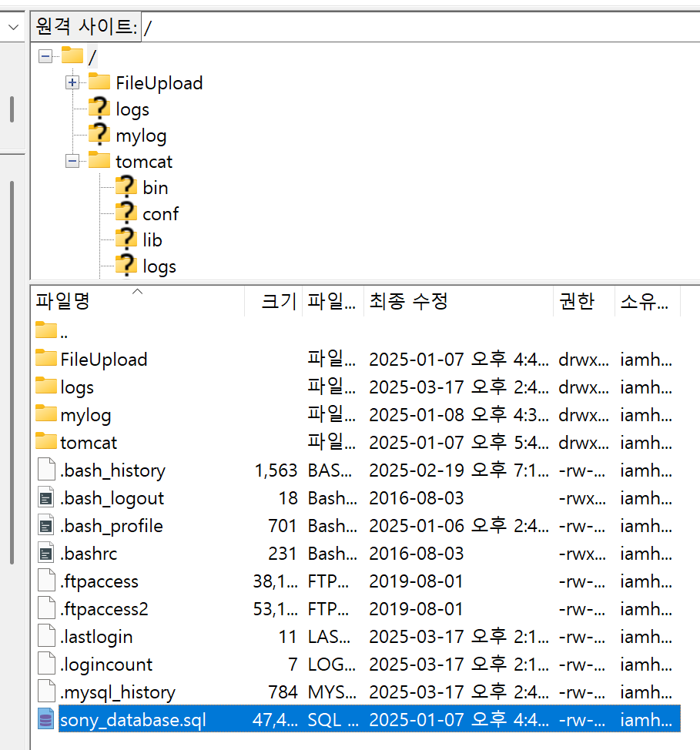Click .logincount file icon

(x=46, y=664)
